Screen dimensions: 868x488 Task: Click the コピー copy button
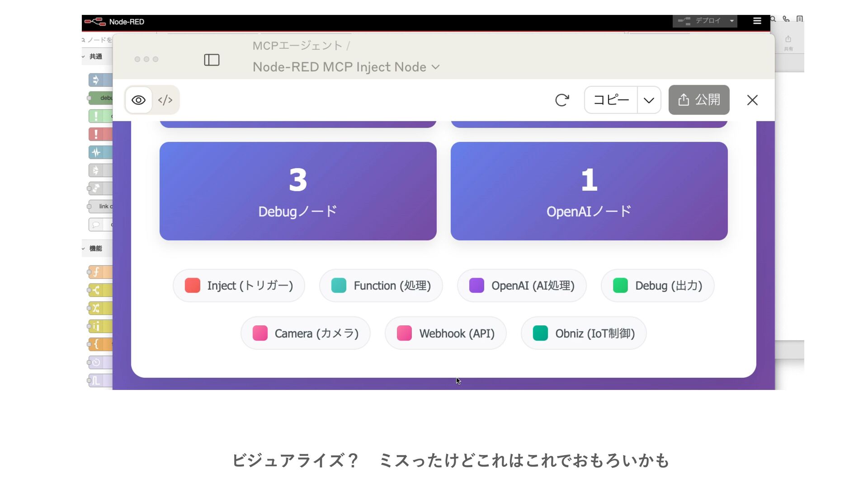(x=611, y=100)
